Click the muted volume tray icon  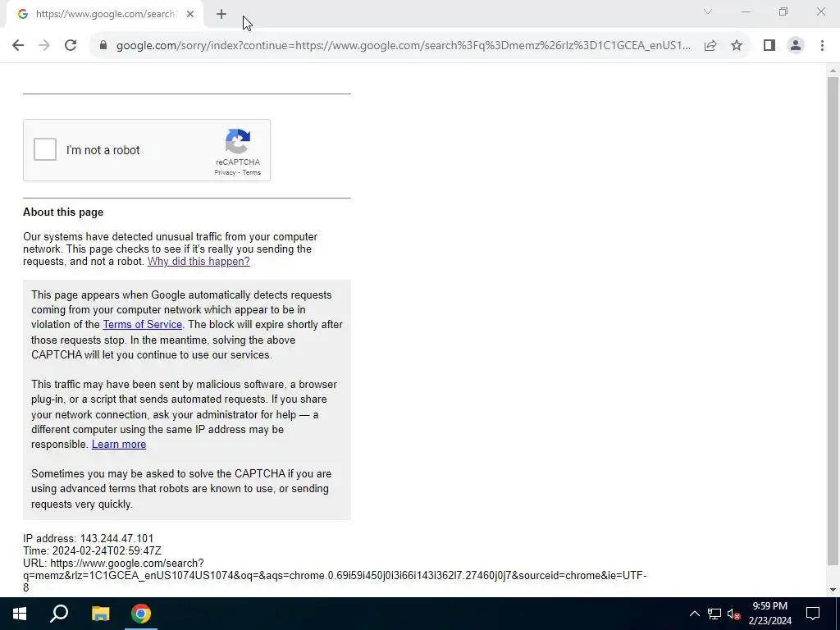(x=734, y=614)
